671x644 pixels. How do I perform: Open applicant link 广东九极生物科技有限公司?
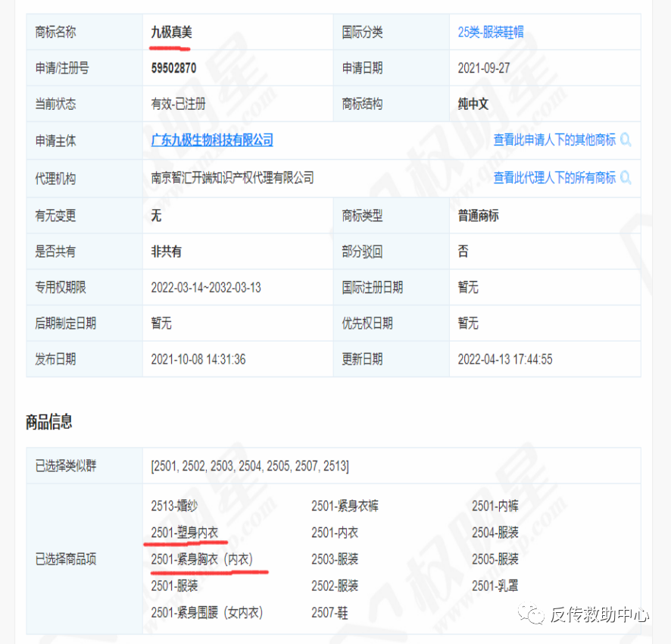[x=211, y=140]
